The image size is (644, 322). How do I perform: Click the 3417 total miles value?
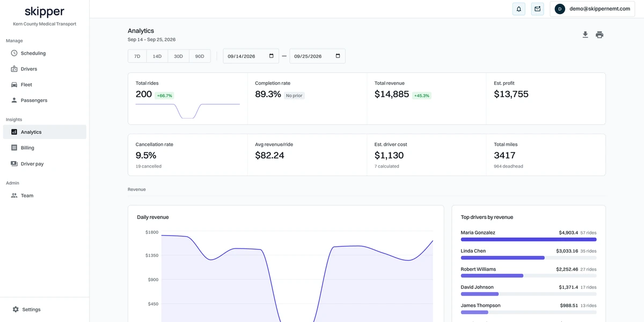pyautogui.click(x=504, y=156)
